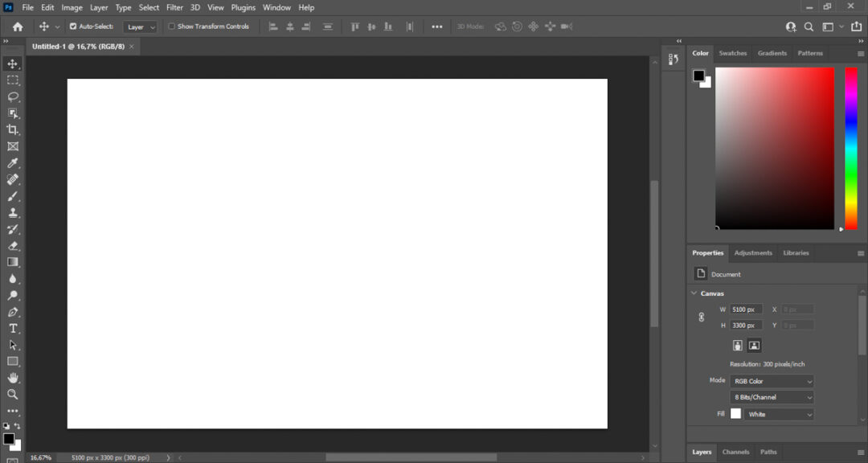868x463 pixels.
Task: Open the Filter menu
Action: pos(174,7)
